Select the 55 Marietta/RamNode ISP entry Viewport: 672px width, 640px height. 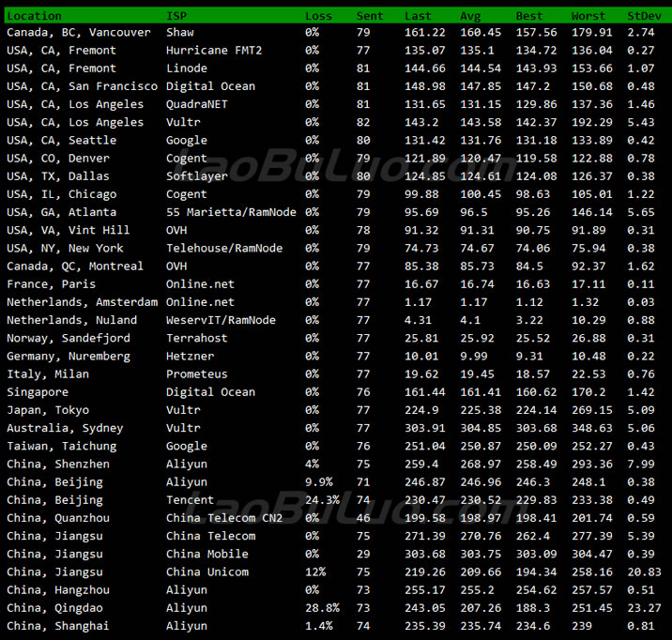(231, 212)
